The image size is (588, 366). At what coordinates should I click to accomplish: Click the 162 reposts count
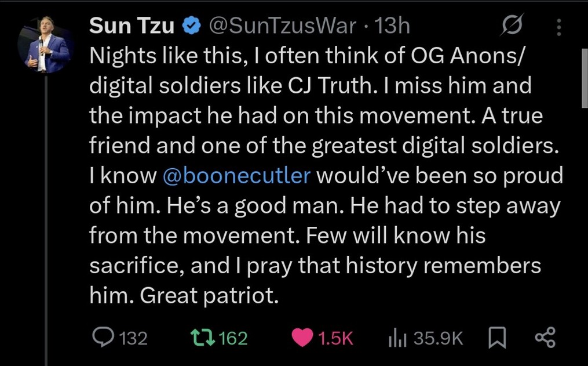[x=233, y=338]
